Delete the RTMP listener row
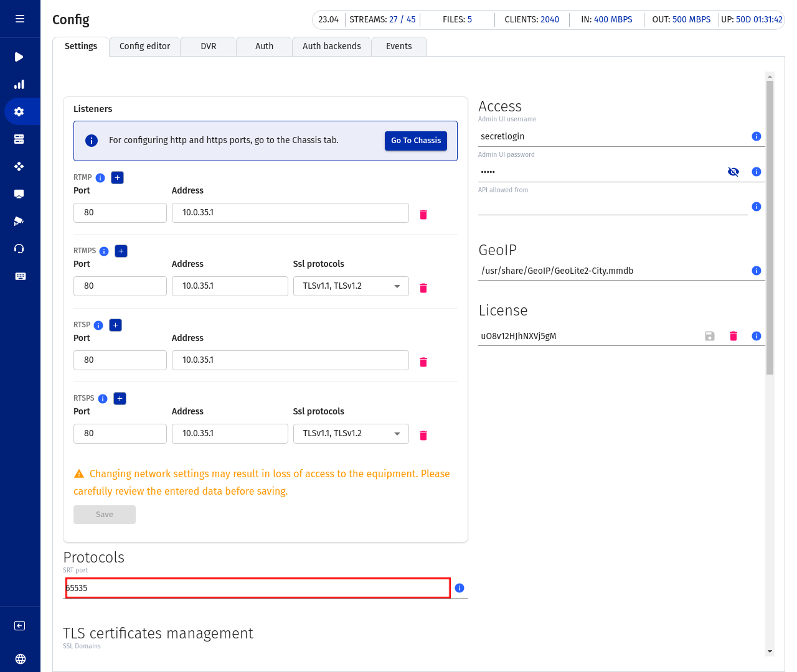The width and height of the screenshot is (797, 672). tap(423, 215)
